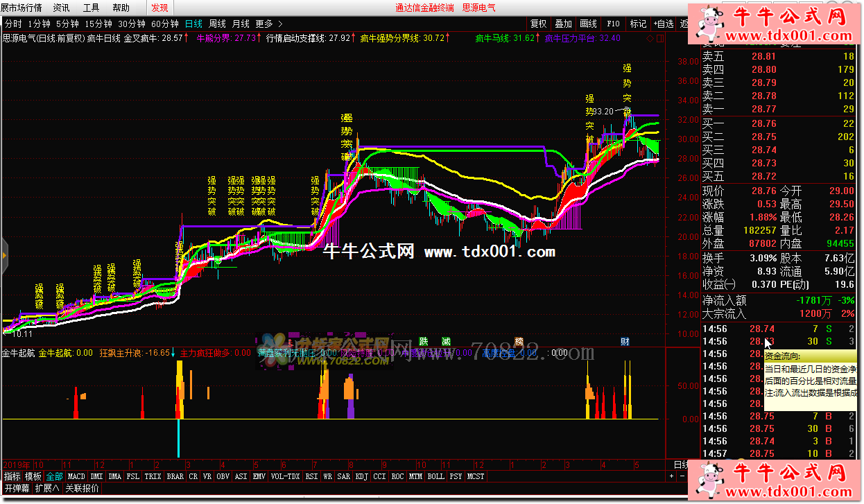Toggle the 复权 price adjustment option
This screenshot has width=864, height=504.
(x=538, y=24)
